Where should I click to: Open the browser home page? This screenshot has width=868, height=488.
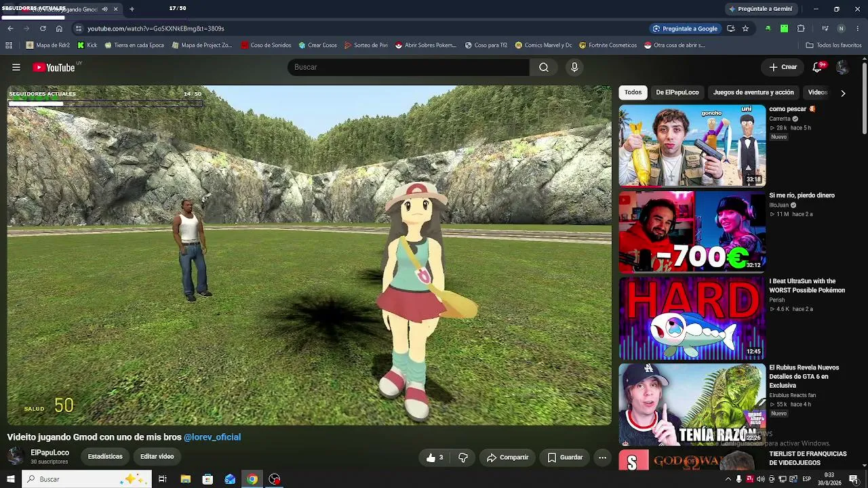[x=59, y=28]
